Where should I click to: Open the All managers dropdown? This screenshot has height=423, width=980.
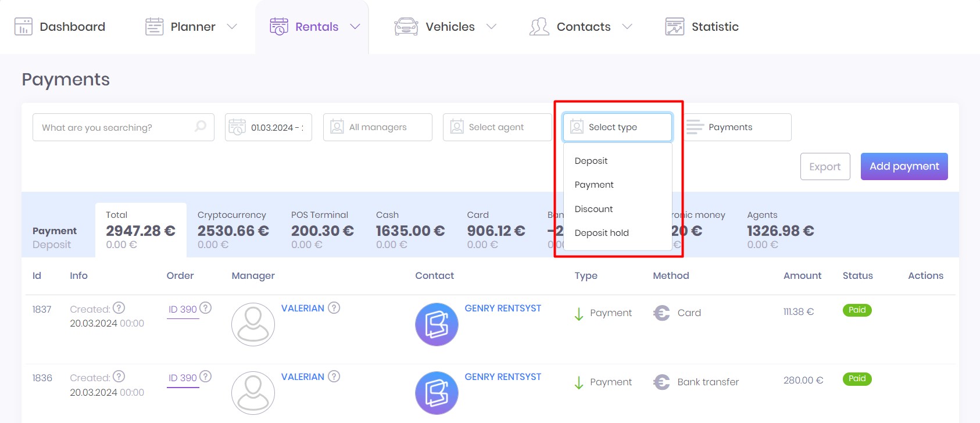(377, 127)
